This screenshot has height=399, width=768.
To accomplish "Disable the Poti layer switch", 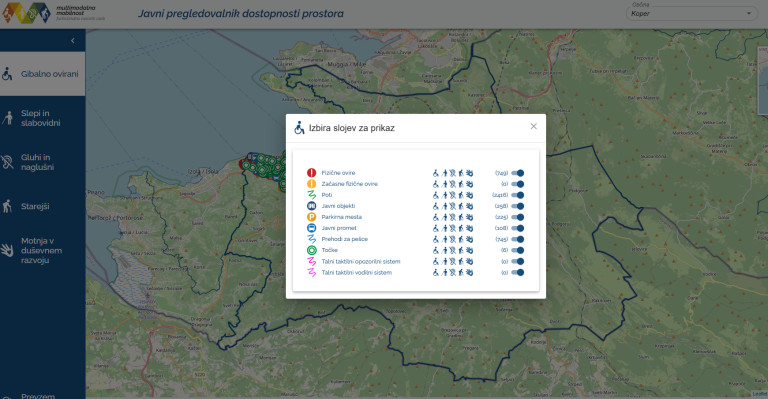I will pos(518,195).
